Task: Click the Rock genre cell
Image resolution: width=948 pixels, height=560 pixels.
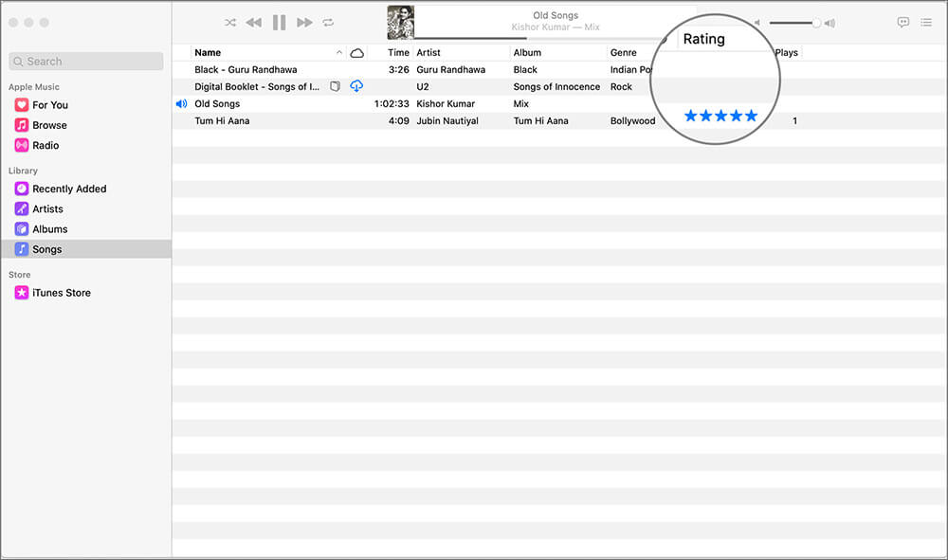Action: coord(621,86)
